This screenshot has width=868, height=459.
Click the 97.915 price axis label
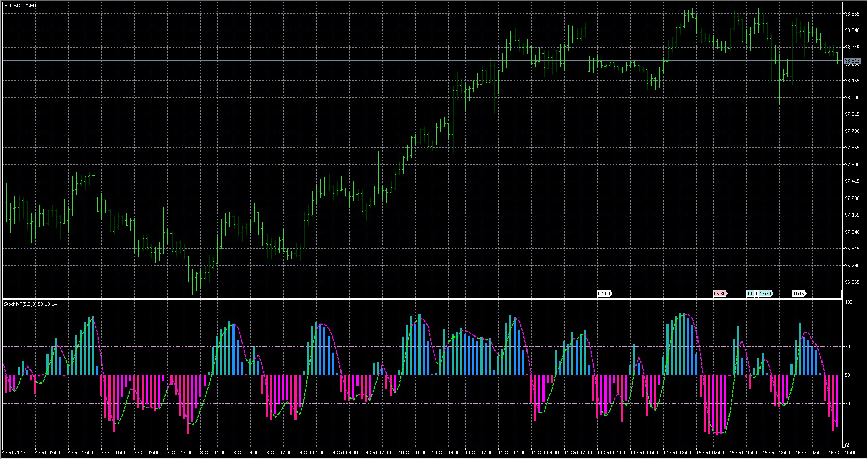(x=852, y=114)
